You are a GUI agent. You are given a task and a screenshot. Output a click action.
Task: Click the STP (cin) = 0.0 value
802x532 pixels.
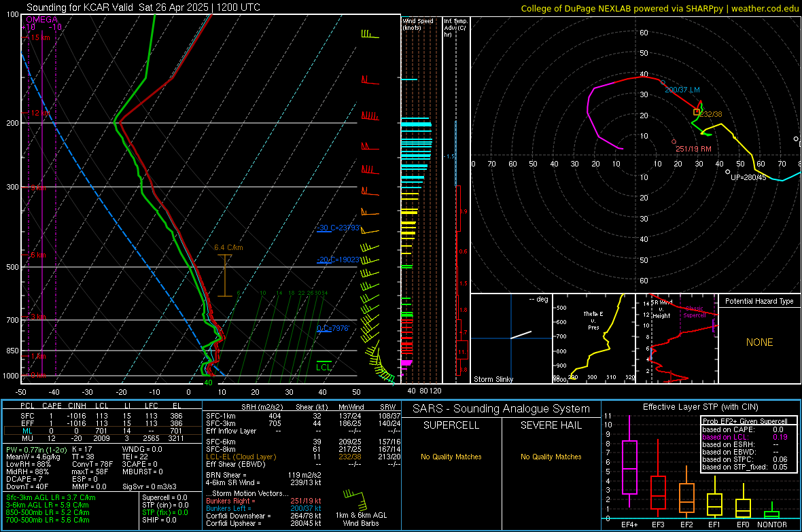[165, 505]
